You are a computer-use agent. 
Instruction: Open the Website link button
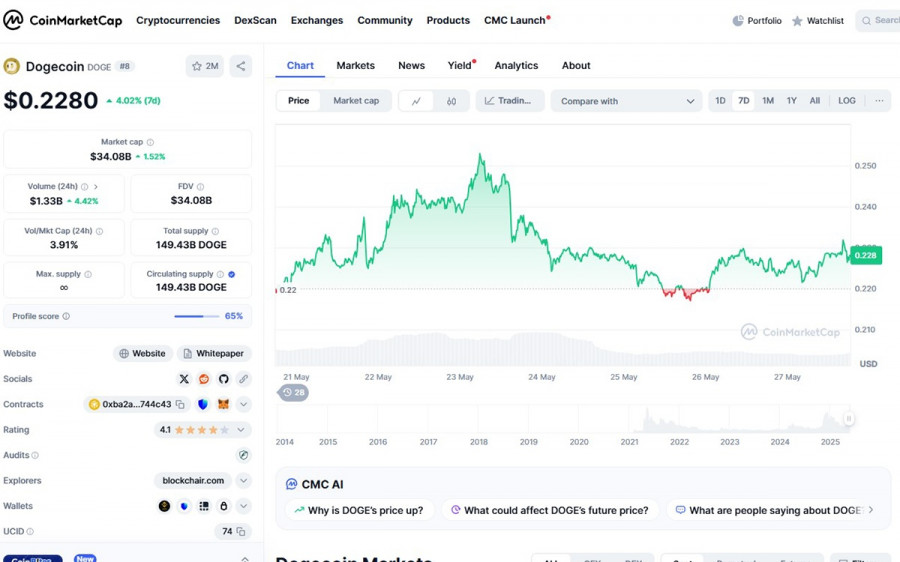142,354
